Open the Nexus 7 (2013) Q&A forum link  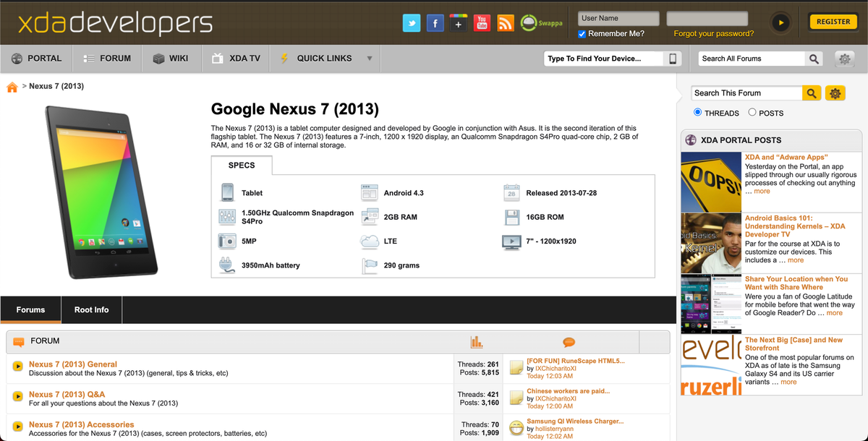tap(67, 395)
